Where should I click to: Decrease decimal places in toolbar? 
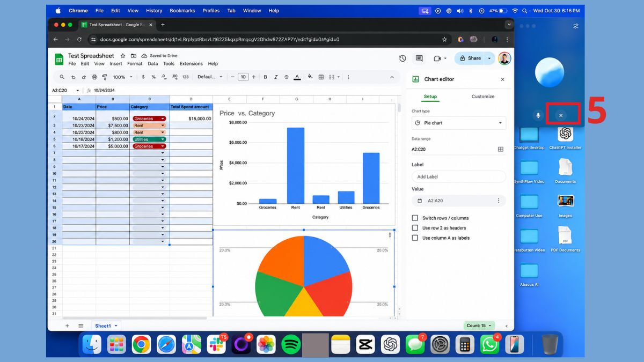tap(164, 77)
